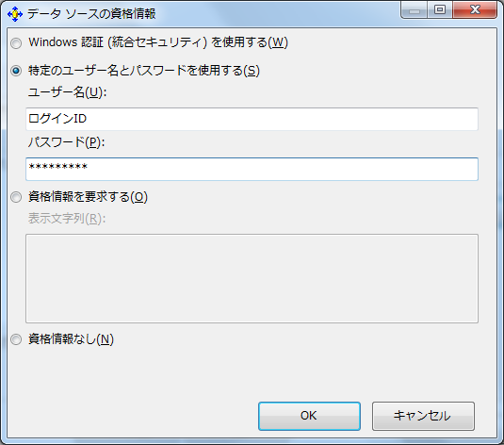Select the Windows 認証 radio button
Image resolution: width=504 pixels, height=445 pixels.
tap(16, 43)
